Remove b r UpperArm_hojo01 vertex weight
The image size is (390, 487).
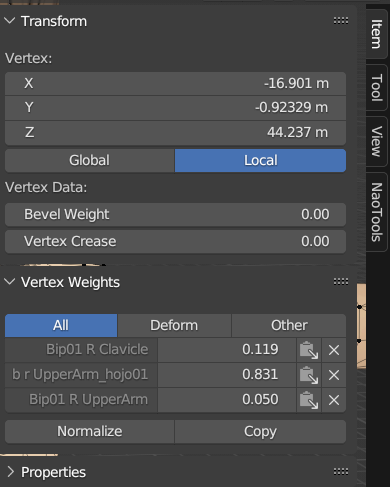click(x=334, y=375)
